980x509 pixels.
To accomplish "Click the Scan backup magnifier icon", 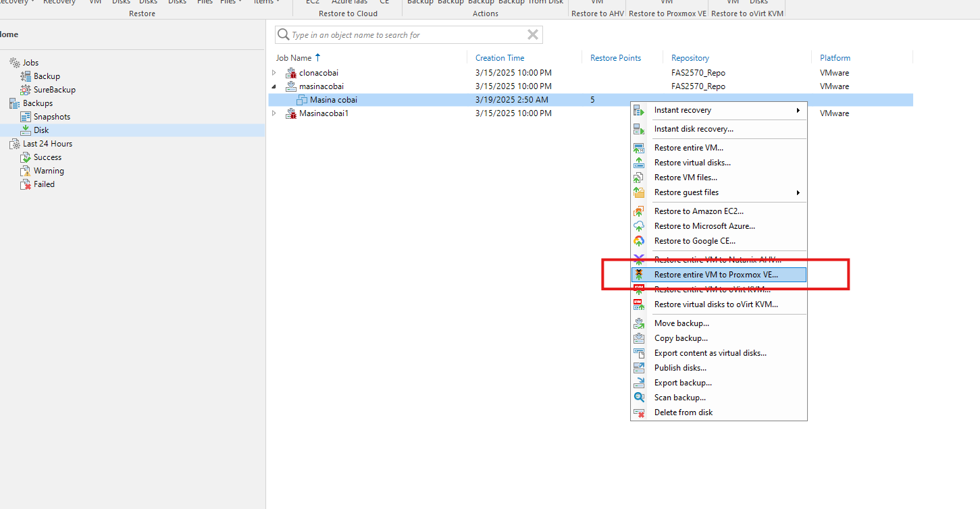I will tap(639, 398).
